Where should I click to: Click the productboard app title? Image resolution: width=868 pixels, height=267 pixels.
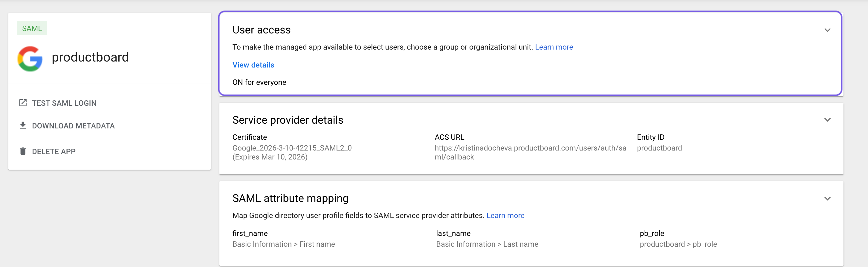coord(90,57)
